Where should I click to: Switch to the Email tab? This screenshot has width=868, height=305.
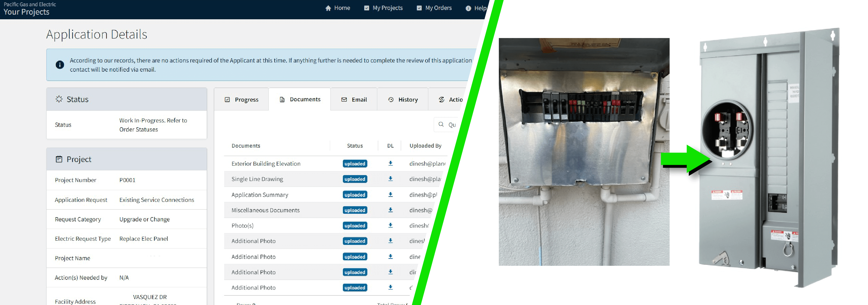tap(354, 99)
